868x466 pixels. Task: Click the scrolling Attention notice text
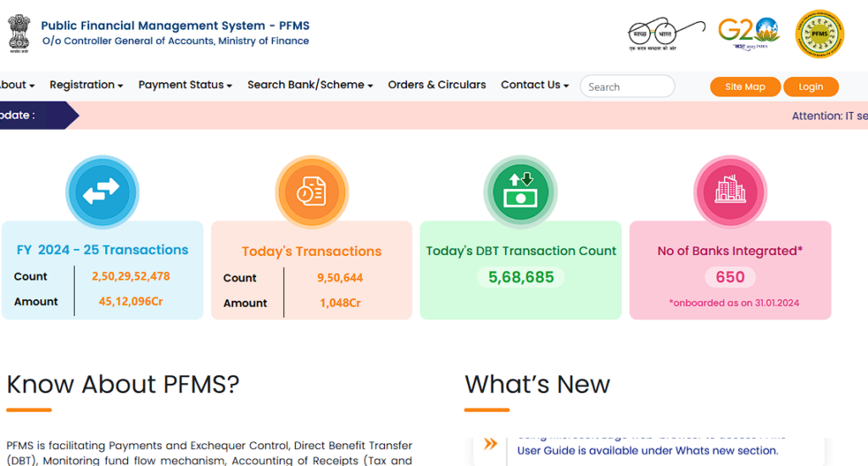[x=829, y=116]
